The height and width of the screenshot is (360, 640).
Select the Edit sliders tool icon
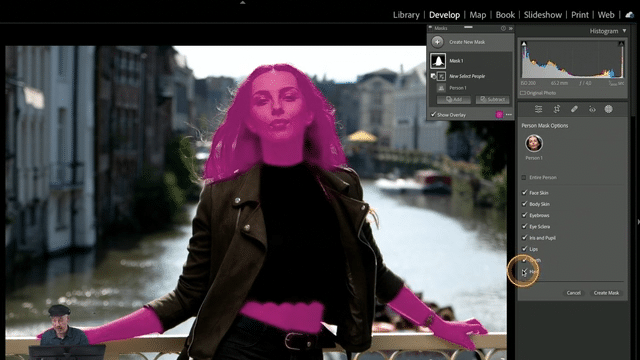[x=538, y=109]
